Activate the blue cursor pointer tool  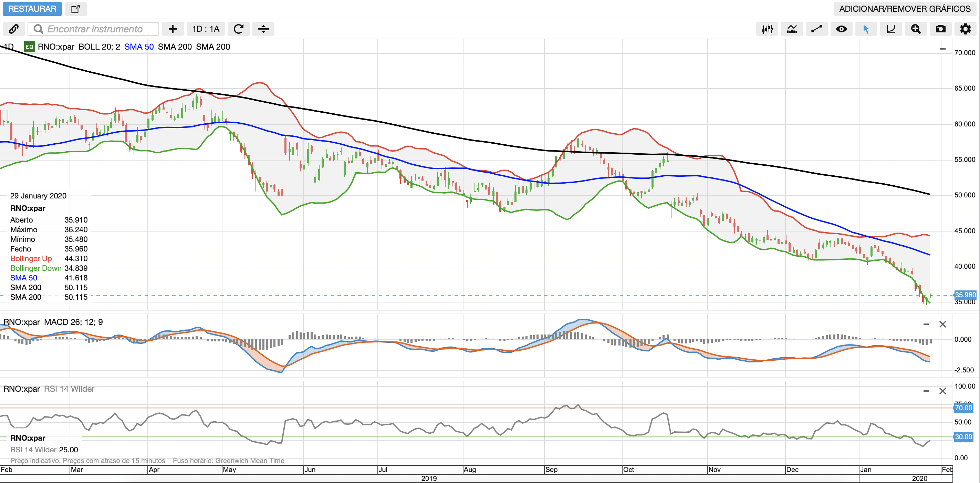pyautogui.click(x=866, y=29)
